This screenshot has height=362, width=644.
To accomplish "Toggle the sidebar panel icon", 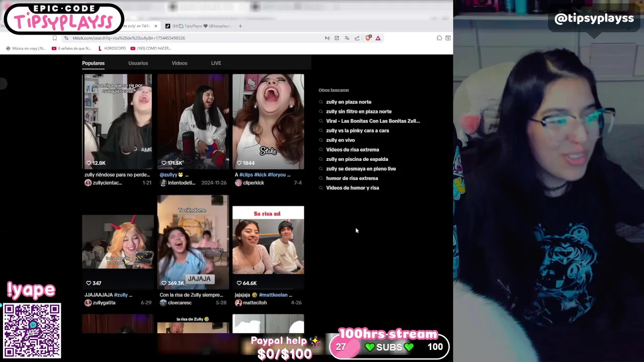I will coord(448,38).
